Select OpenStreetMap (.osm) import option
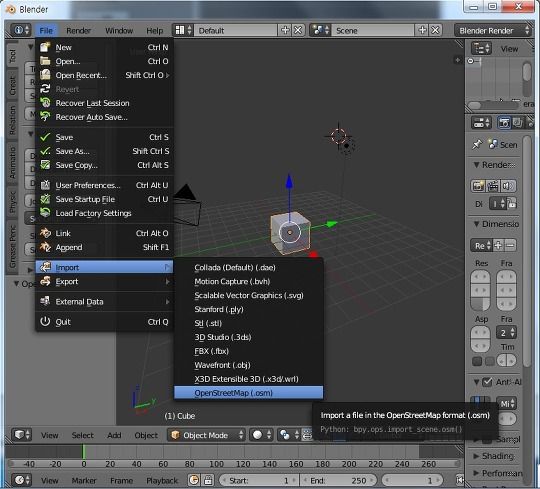This screenshot has width=540, height=489. tap(248, 393)
